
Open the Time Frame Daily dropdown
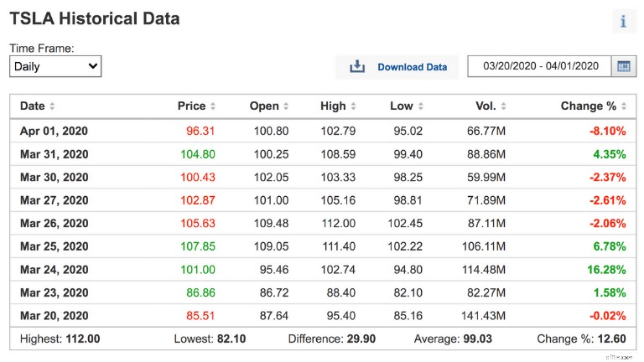click(x=55, y=66)
